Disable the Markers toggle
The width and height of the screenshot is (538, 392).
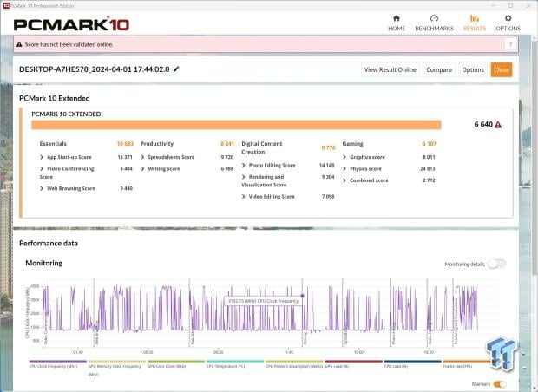500,384
